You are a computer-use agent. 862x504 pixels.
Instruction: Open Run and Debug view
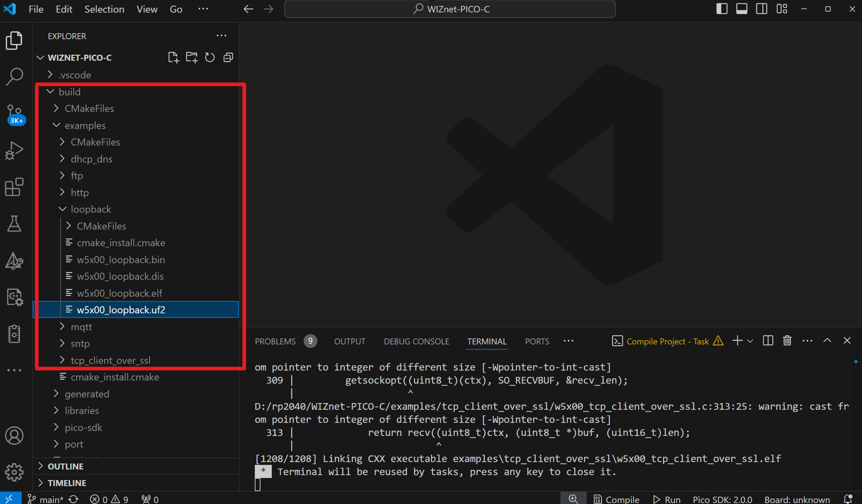14,151
